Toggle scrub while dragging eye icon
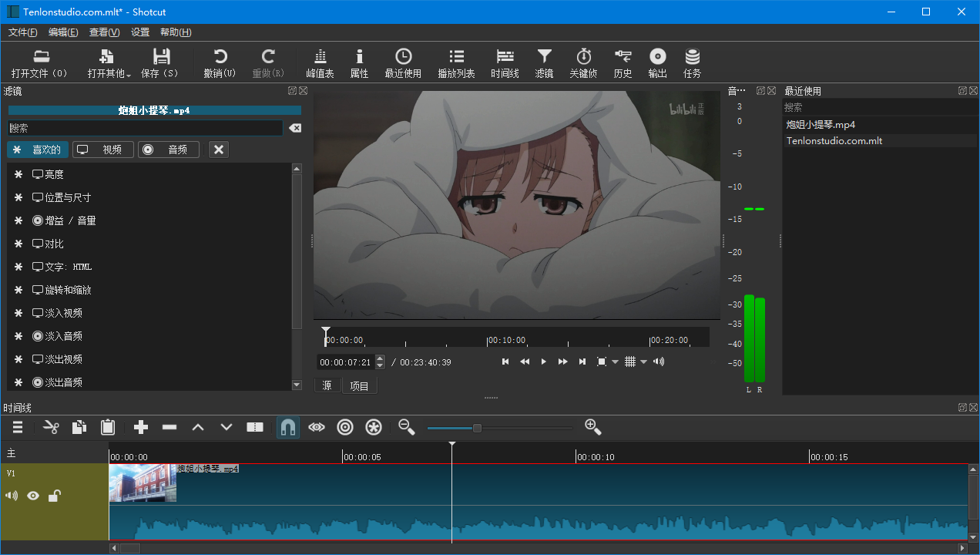The width and height of the screenshot is (980, 555). coord(317,427)
